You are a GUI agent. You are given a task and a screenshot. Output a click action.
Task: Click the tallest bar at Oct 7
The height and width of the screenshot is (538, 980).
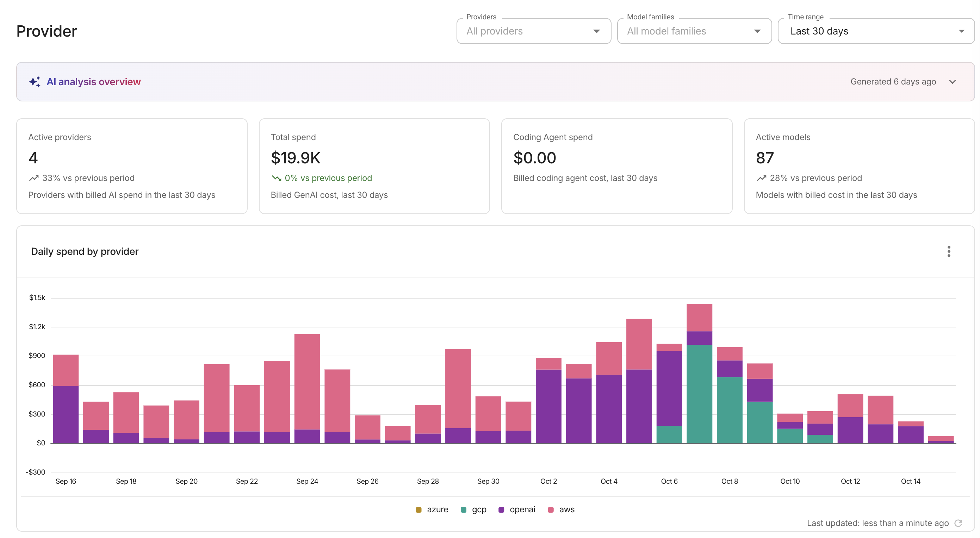(x=699, y=374)
